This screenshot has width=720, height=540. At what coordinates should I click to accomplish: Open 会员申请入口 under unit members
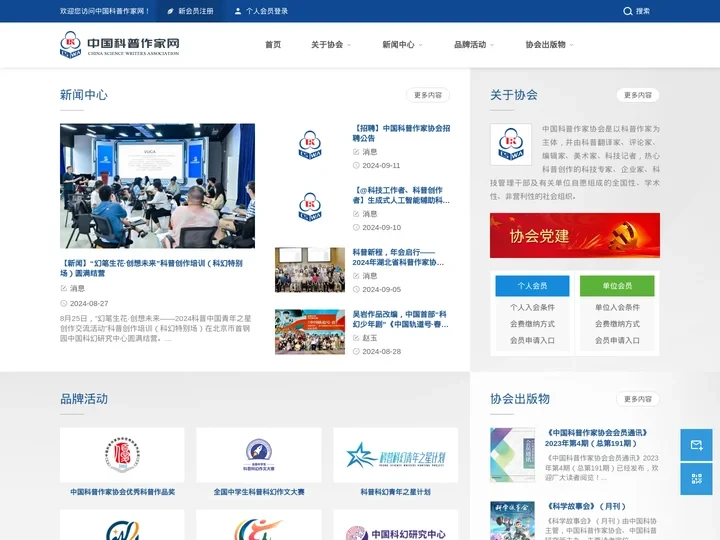coord(617,340)
